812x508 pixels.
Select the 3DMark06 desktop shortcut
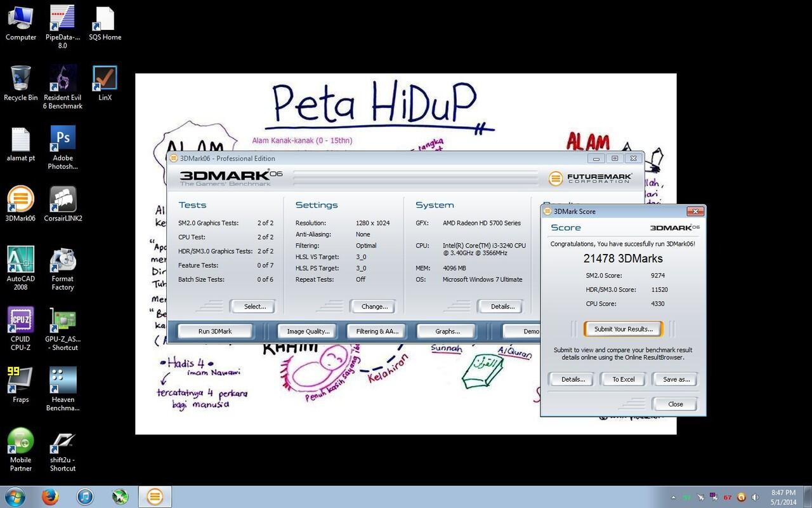20,204
